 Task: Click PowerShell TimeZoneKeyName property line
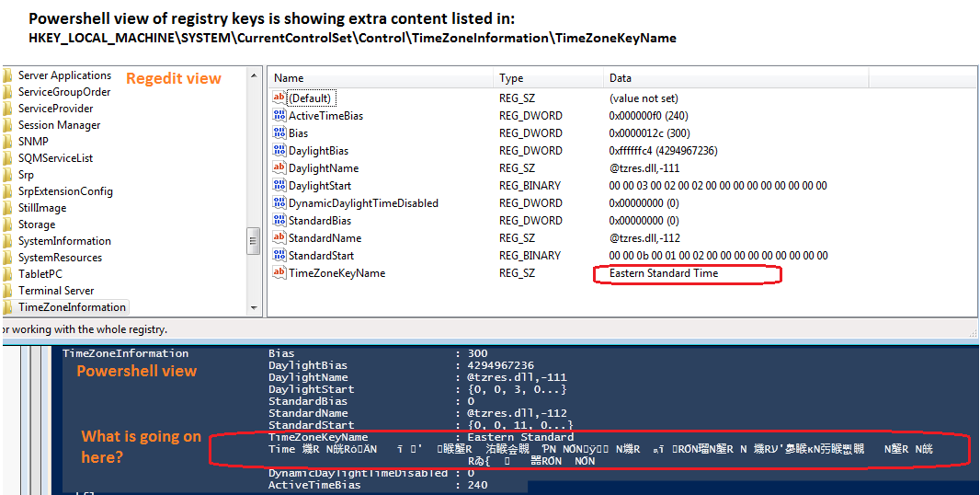click(421, 437)
